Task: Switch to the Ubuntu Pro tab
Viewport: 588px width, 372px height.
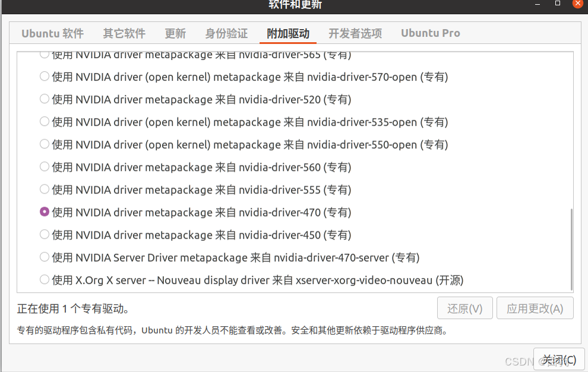Action: [x=431, y=33]
